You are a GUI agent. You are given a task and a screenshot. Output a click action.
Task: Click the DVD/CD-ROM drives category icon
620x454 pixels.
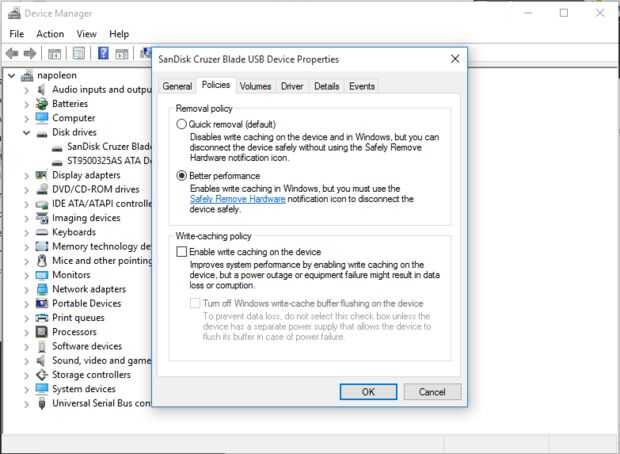(x=42, y=189)
